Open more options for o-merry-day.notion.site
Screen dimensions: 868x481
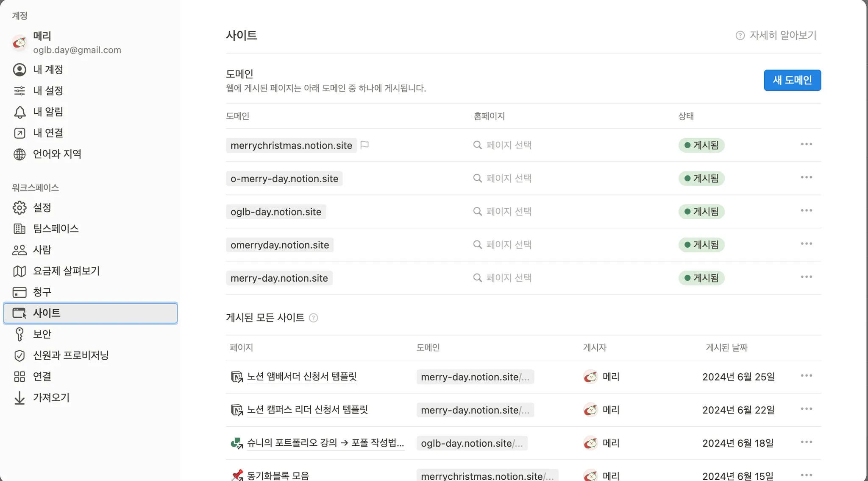[x=806, y=177]
